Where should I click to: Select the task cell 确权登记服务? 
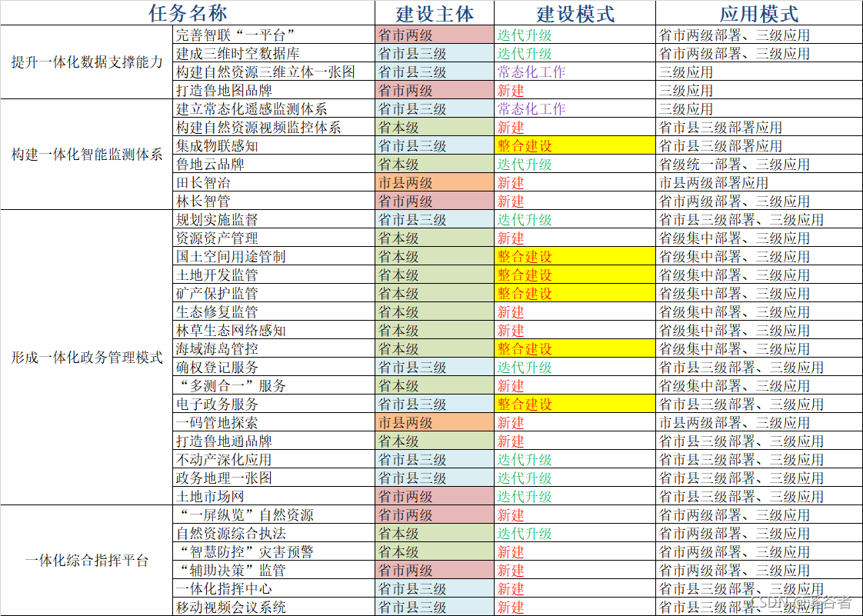[274, 367]
